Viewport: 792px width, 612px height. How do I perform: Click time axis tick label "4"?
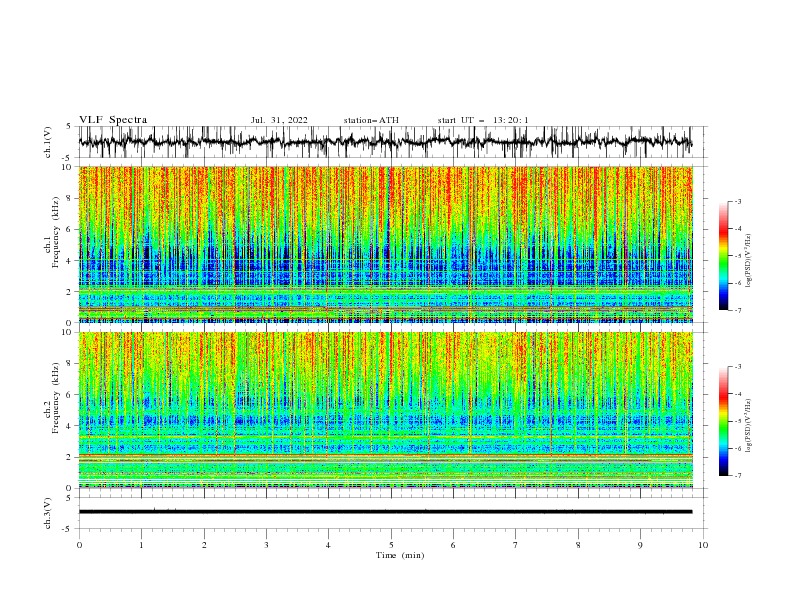[x=328, y=545]
